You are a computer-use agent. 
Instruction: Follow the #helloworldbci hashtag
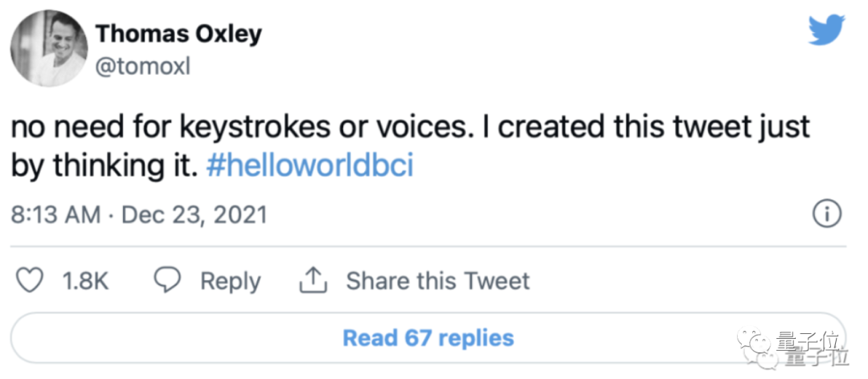pyautogui.click(x=309, y=166)
